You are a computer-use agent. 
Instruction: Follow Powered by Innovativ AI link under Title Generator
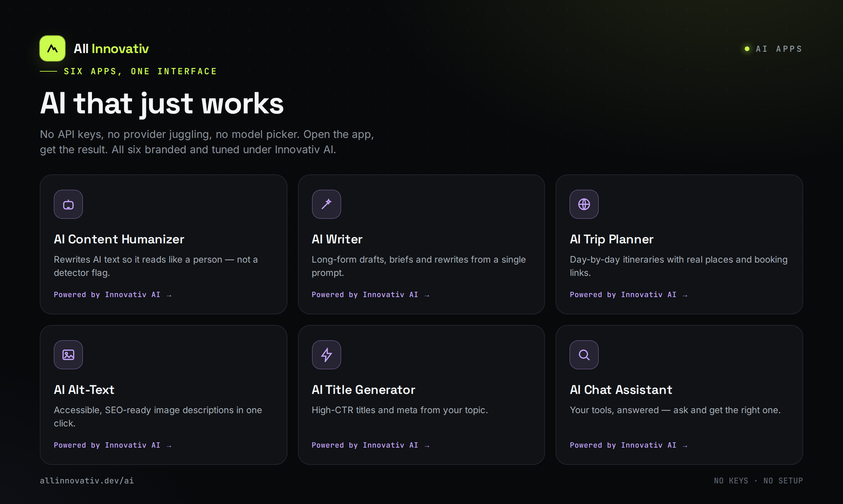370,445
